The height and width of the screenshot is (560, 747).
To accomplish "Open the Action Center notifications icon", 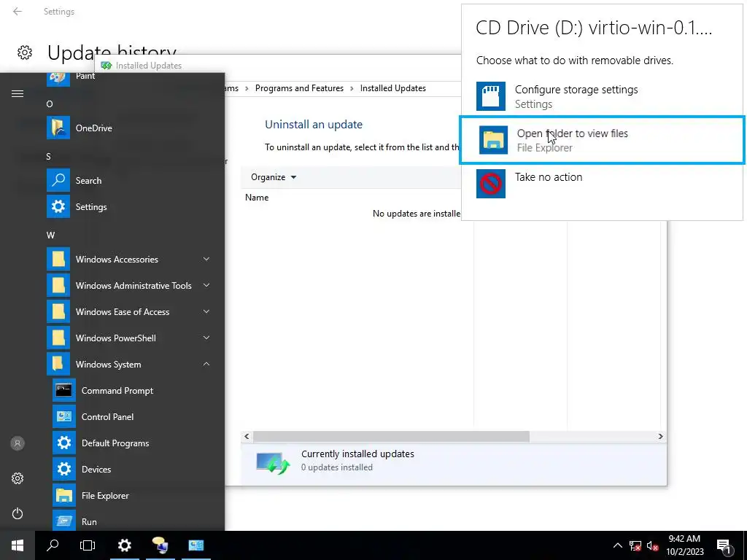I will (723, 545).
